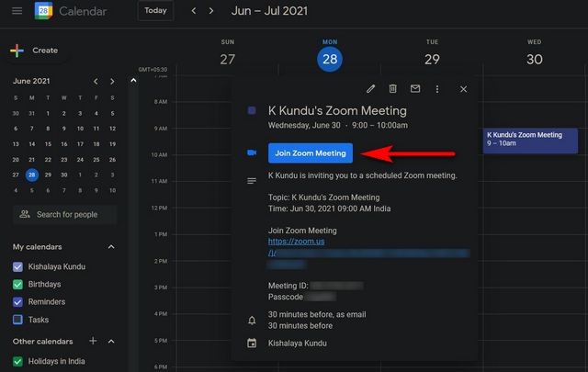The image size is (588, 372).
Task: Select June 22 in mini calendar
Action: (48, 160)
